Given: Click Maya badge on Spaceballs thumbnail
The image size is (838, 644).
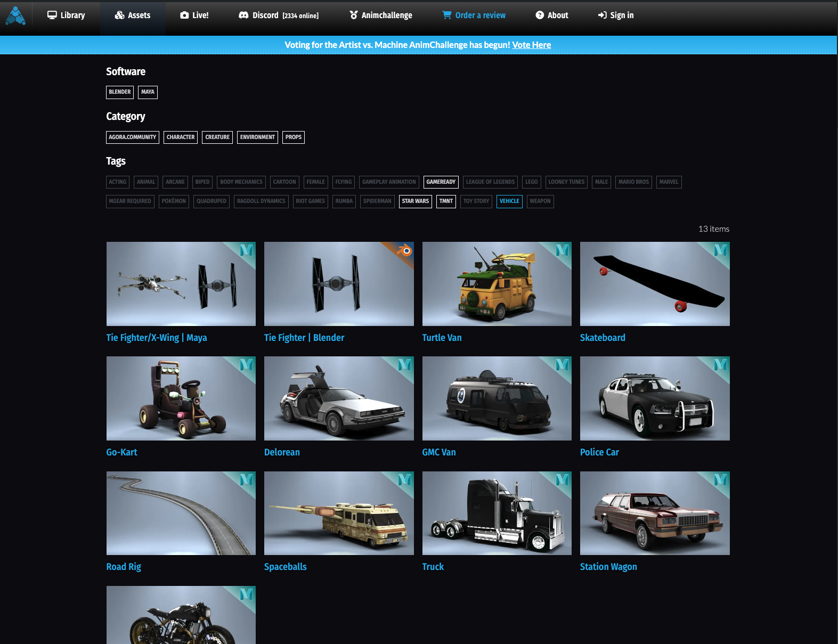Looking at the screenshot, I should point(404,479).
